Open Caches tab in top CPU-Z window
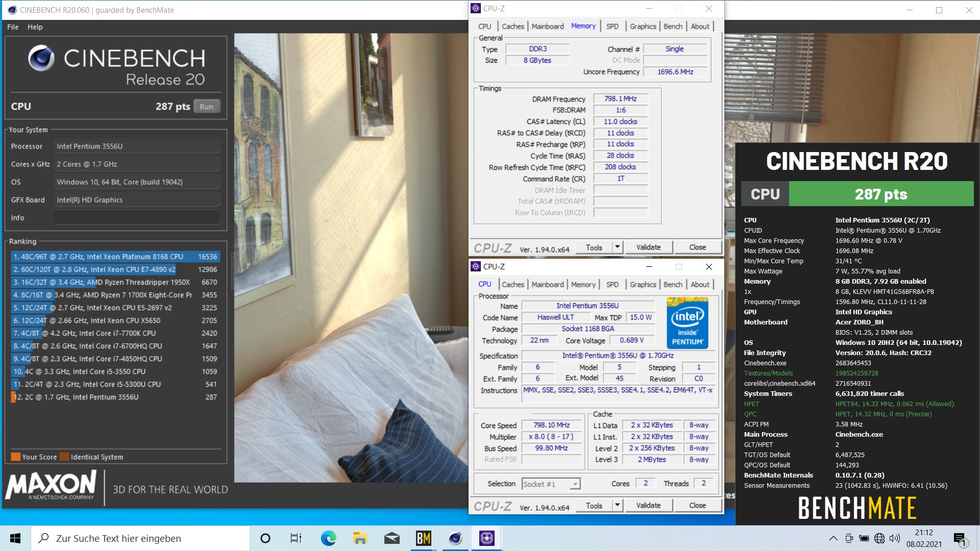Screen dimensions: 980x551 [x=512, y=27]
